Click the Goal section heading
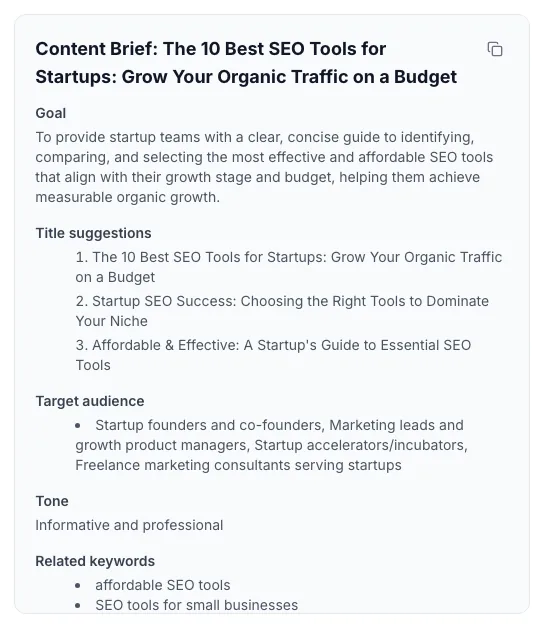Screen dimensions: 544x628 pos(50,113)
